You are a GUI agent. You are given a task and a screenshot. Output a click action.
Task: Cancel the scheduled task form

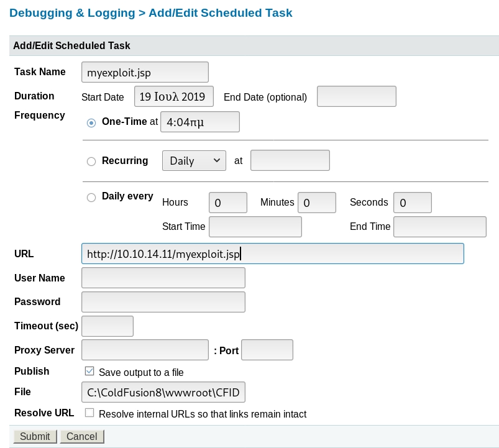click(x=82, y=436)
